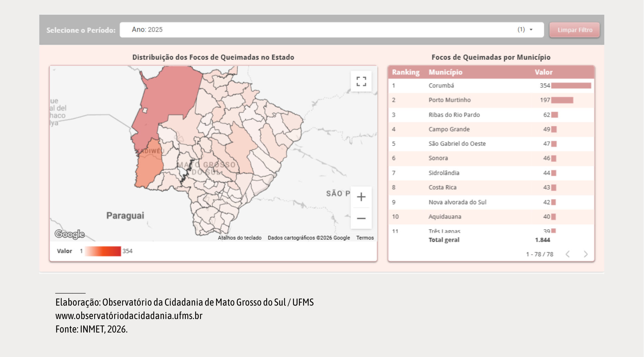
Task: Open the Ano period dropdown arrow
Action: pyautogui.click(x=531, y=30)
